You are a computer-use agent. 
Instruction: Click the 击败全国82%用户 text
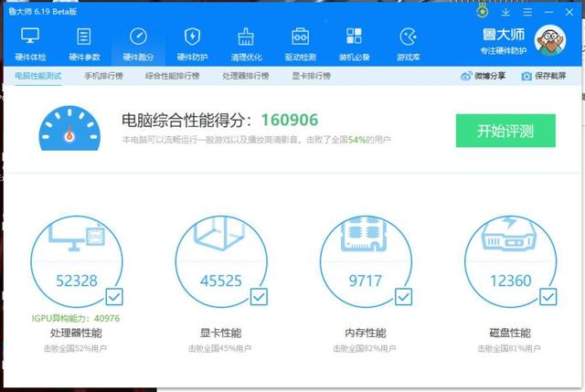click(x=365, y=348)
